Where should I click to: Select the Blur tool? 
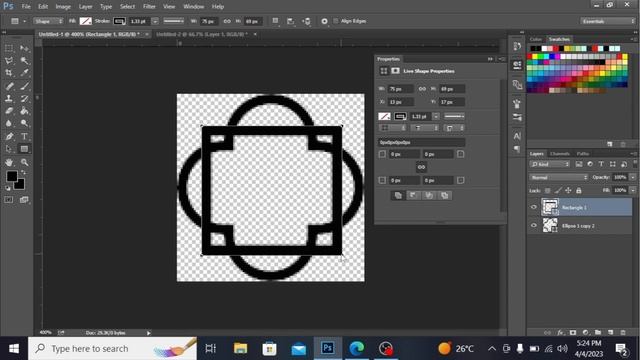coord(9,123)
